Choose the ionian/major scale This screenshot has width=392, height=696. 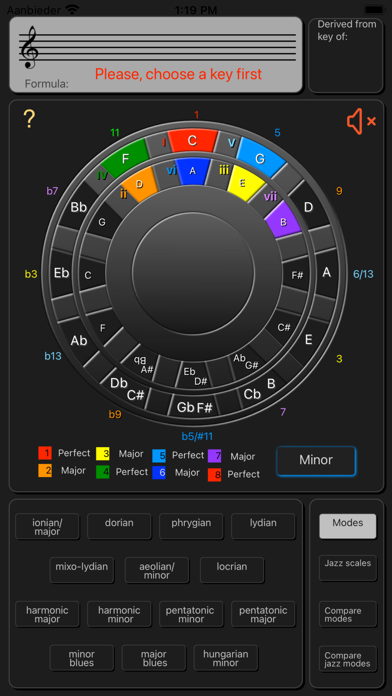pos(47,526)
